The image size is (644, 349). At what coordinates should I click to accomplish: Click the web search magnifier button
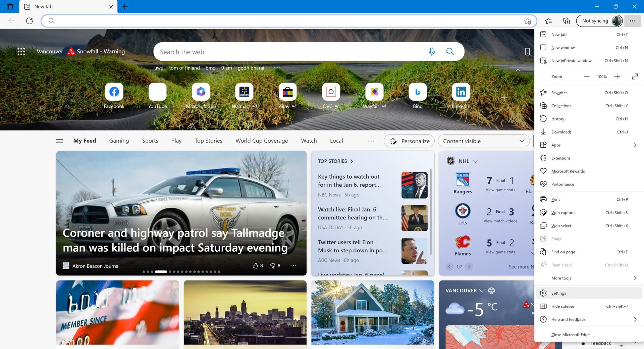pyautogui.click(x=450, y=52)
